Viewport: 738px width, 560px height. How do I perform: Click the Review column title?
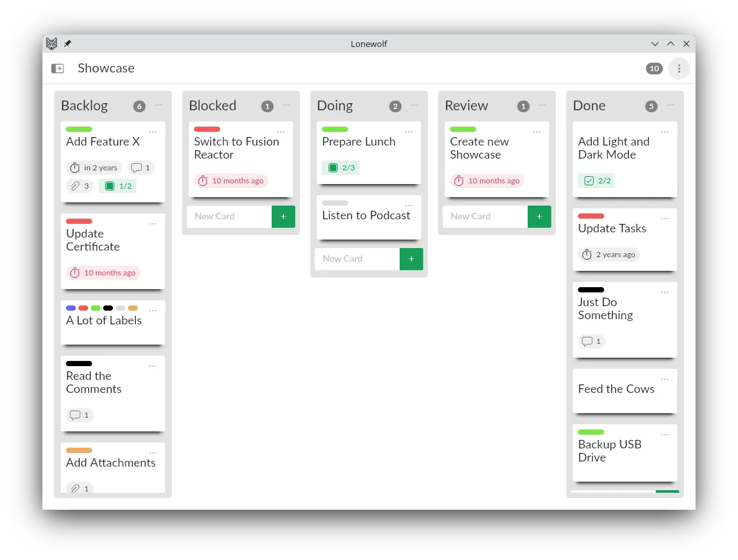(466, 106)
